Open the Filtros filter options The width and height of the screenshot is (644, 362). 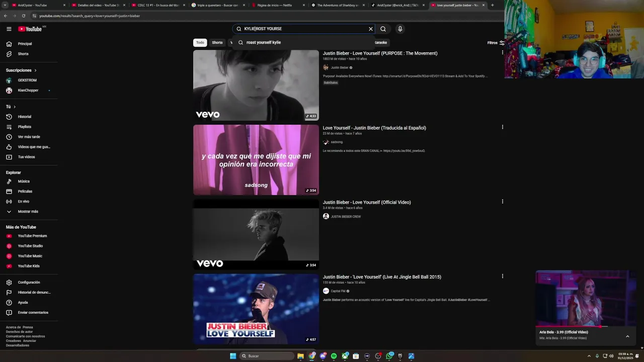(x=496, y=43)
